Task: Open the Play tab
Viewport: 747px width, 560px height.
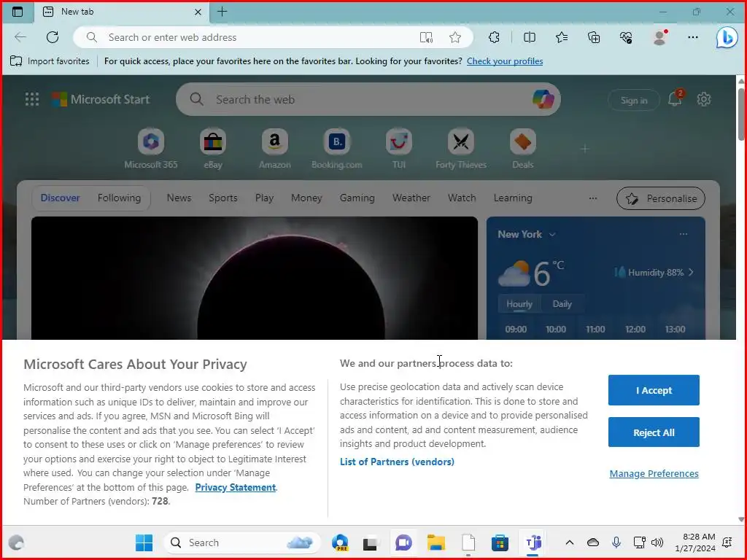Action: pos(264,198)
